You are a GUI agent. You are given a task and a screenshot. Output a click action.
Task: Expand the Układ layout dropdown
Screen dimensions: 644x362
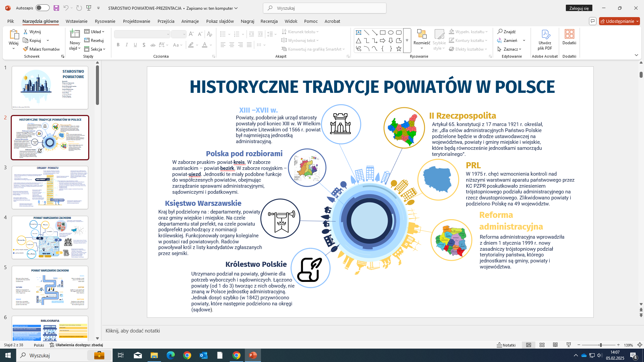(95, 32)
